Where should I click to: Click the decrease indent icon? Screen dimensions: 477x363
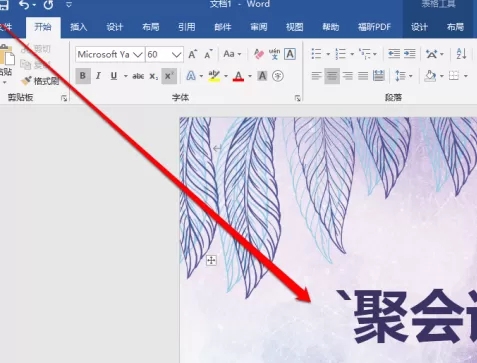pyautogui.click(x=394, y=54)
